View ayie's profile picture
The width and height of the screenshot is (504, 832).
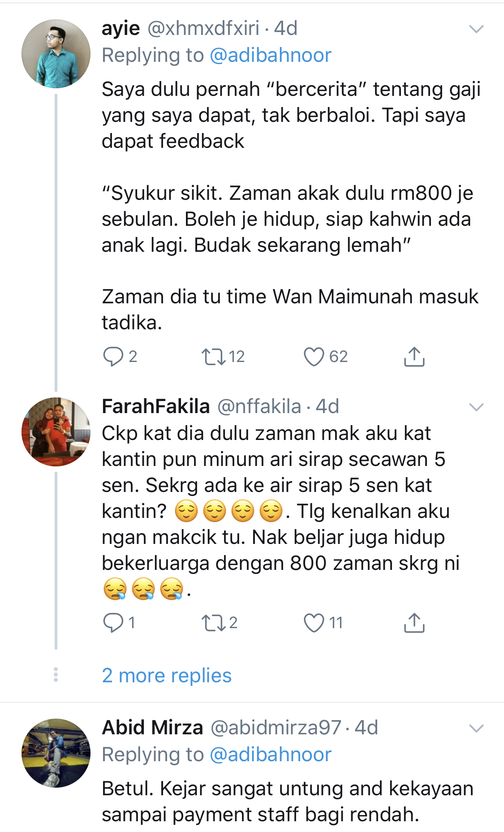pos(56,54)
